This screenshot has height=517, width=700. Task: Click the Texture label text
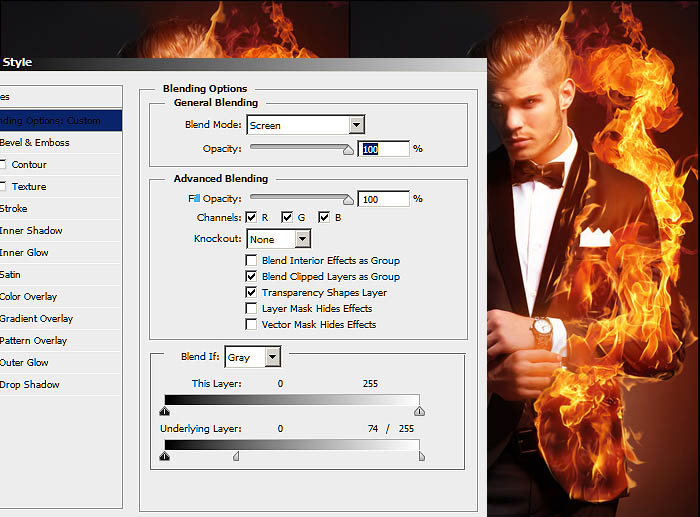pyautogui.click(x=29, y=186)
